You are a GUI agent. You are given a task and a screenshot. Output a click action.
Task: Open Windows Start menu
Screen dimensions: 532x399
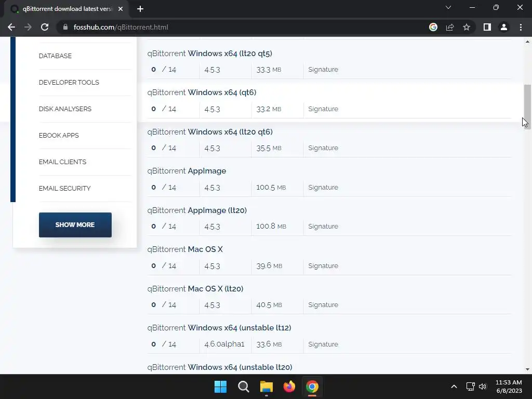coord(220,387)
